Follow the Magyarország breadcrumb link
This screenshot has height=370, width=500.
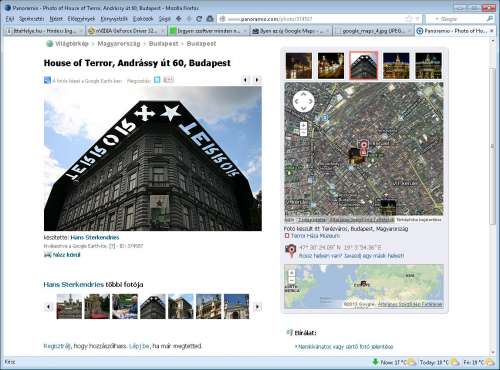point(119,44)
